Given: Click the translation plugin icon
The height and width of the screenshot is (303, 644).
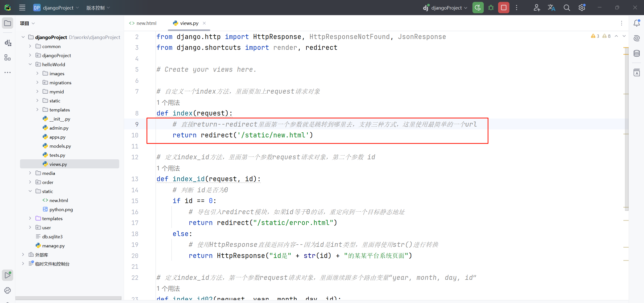Looking at the screenshot, I should tap(551, 8).
